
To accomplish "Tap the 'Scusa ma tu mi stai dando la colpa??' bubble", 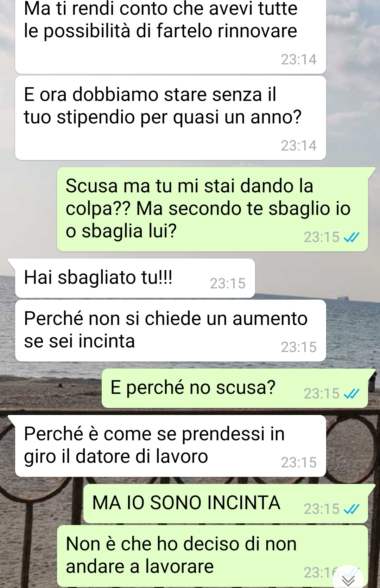I will click(213, 209).
